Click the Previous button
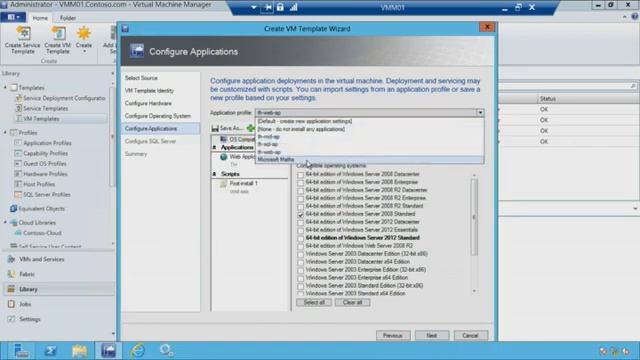The image size is (640, 360). [393, 336]
